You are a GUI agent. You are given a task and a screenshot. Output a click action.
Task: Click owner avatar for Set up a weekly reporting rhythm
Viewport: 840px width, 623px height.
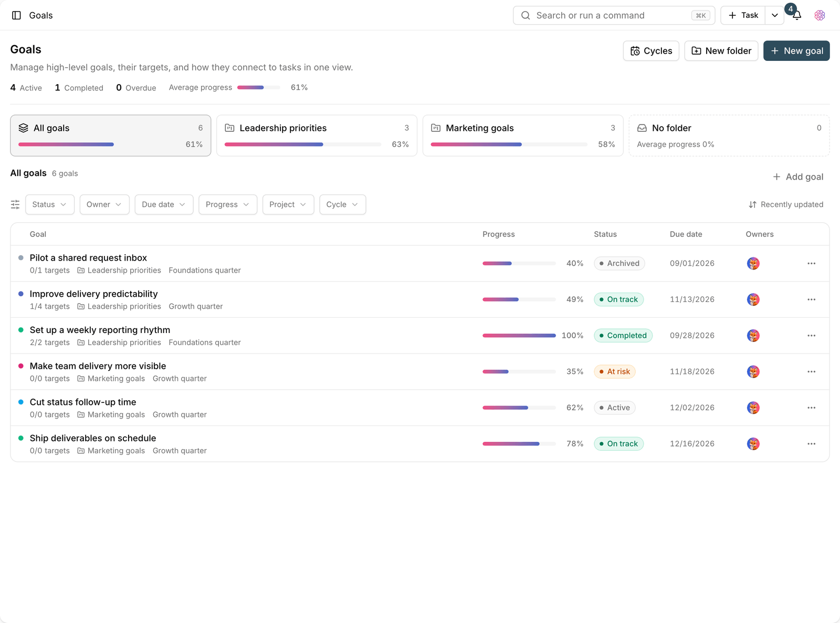coord(753,336)
